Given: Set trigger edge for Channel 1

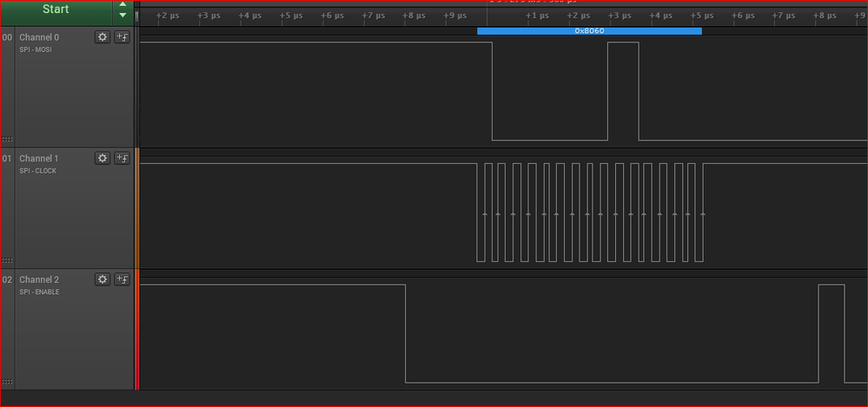Looking at the screenshot, I should point(122,158).
